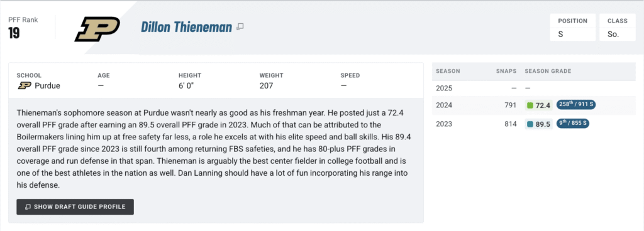Click the Class So. box

pyautogui.click(x=618, y=28)
